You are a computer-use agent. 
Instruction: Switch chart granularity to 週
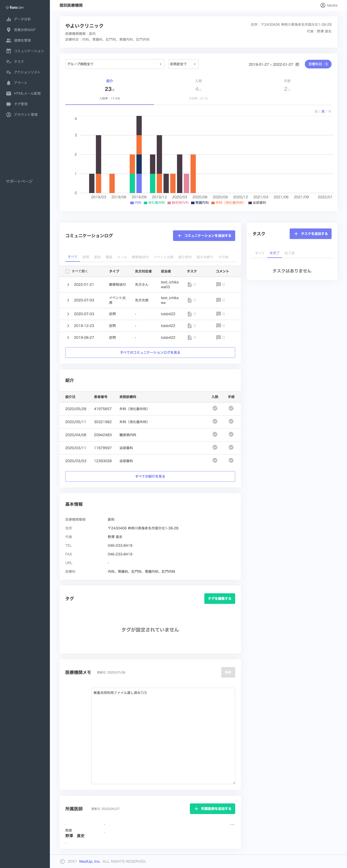click(316, 112)
